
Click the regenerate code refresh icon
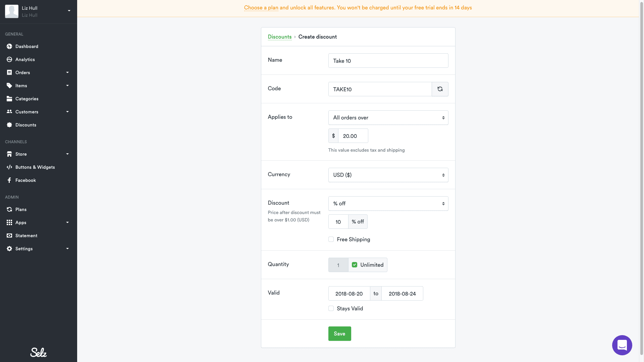[x=440, y=89]
